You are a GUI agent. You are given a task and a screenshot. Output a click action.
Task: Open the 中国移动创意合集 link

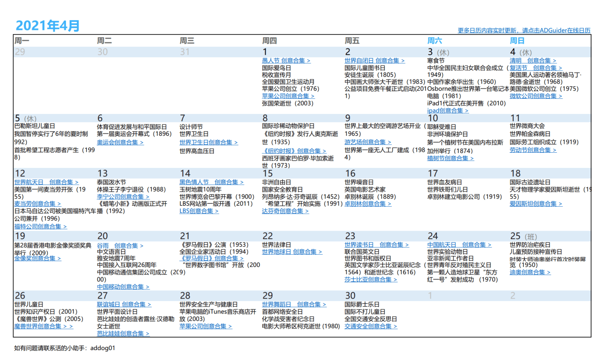click(x=123, y=287)
